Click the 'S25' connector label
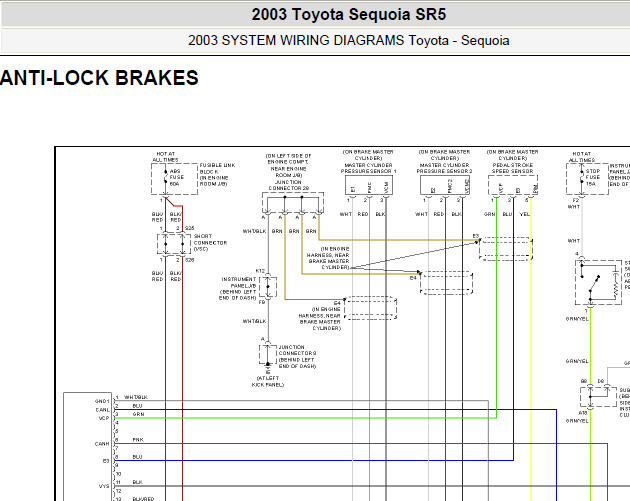 pos(190,228)
